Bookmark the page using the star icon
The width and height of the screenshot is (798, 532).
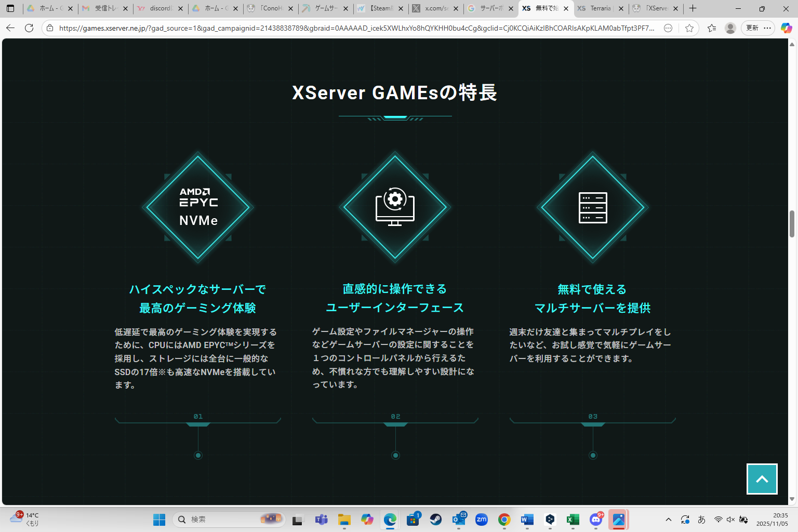(x=689, y=28)
